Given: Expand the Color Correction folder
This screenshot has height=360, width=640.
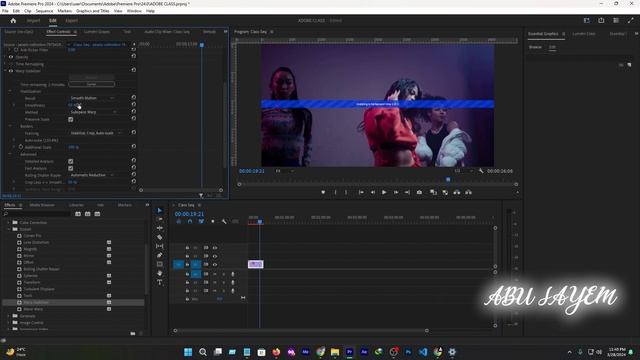Looking at the screenshot, I should point(9,222).
